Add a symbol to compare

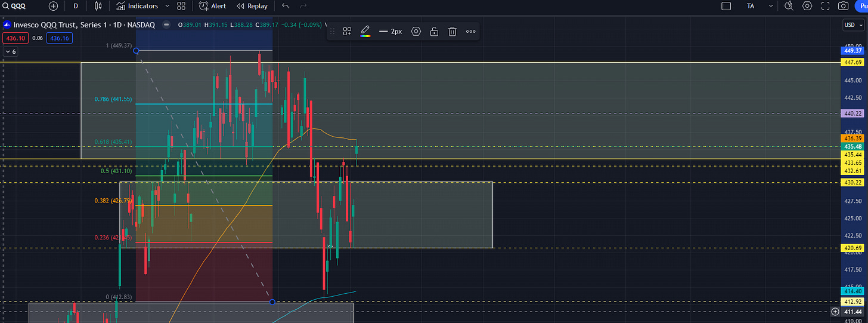53,6
